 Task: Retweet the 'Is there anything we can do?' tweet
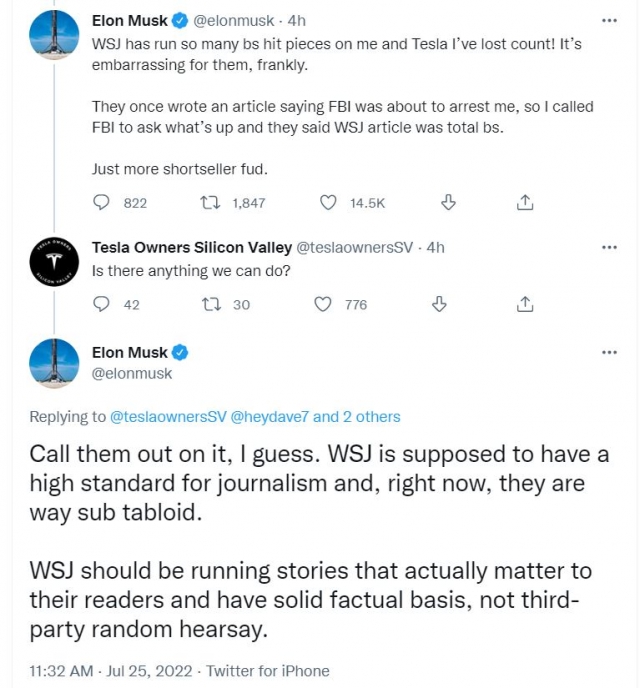[x=211, y=304]
